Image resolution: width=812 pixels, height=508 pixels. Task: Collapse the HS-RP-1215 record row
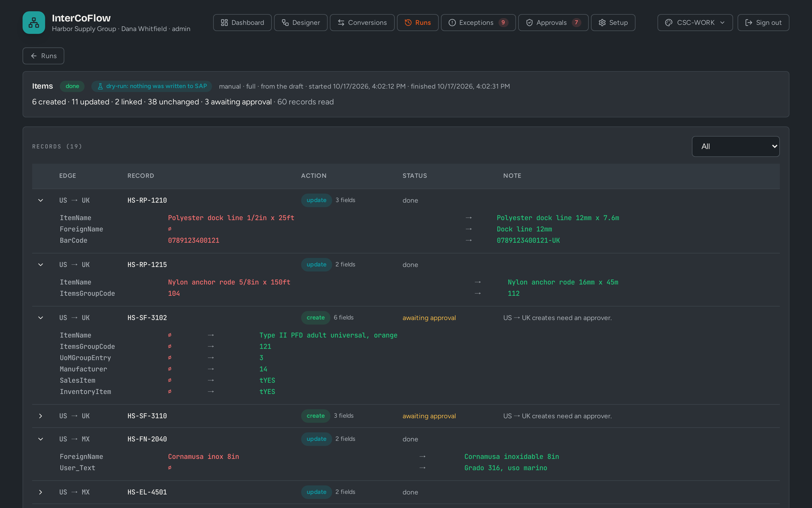click(x=41, y=265)
